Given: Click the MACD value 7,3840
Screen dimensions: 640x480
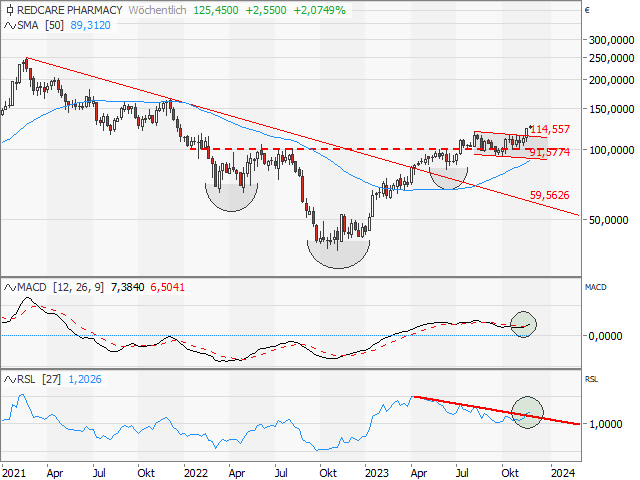Looking at the screenshot, I should coord(127,287).
